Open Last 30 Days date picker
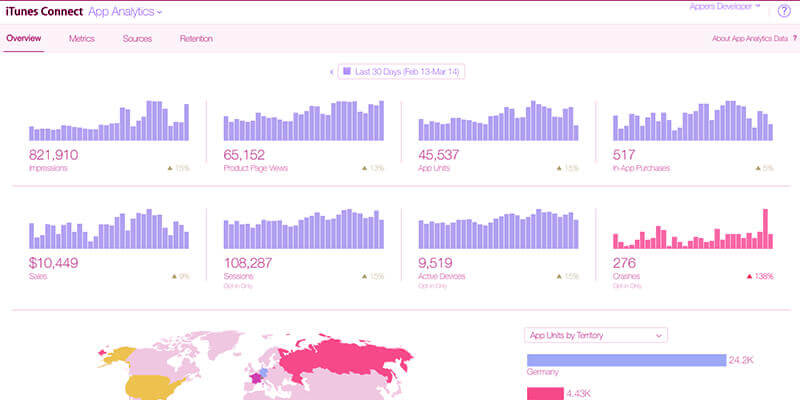 pyautogui.click(x=402, y=72)
